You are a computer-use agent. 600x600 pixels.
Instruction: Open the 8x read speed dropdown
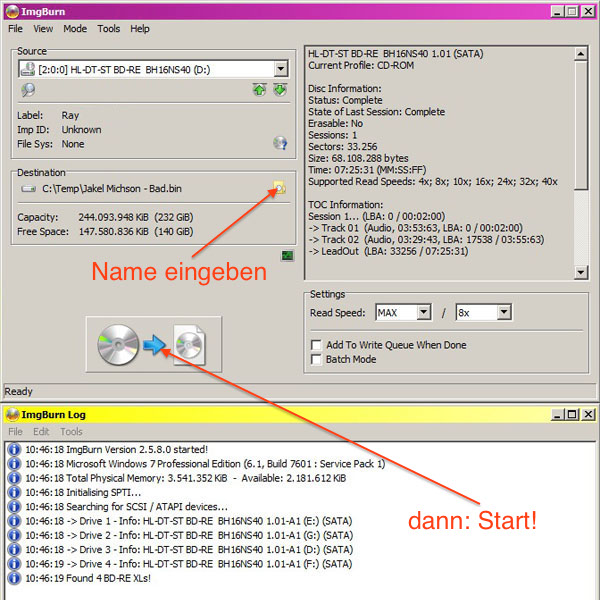click(504, 312)
